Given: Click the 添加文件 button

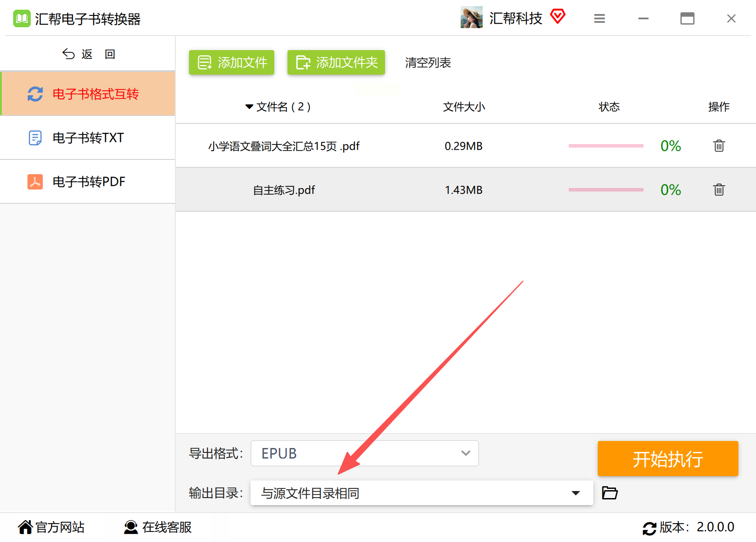Looking at the screenshot, I should (x=232, y=62).
